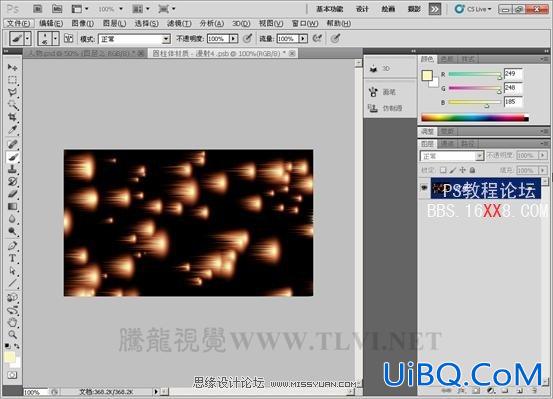Select the Healing Brush tool
Viewport: 553px width, 399px height.
click(x=12, y=144)
